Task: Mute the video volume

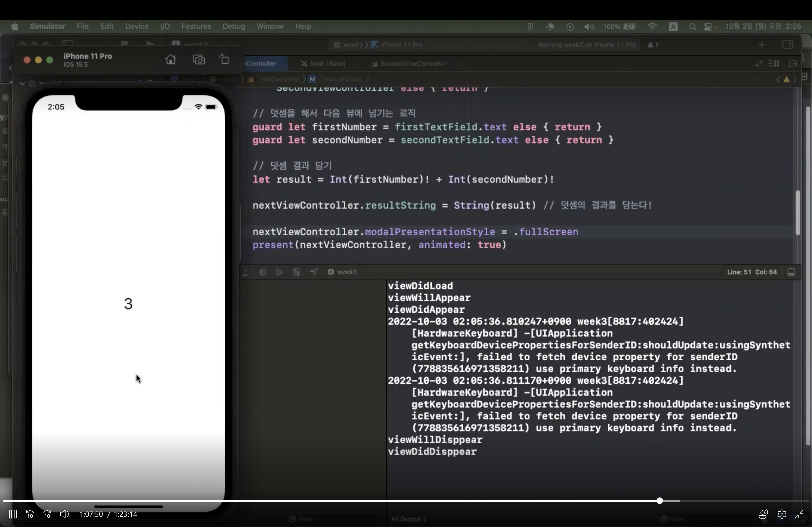Action: [64, 514]
